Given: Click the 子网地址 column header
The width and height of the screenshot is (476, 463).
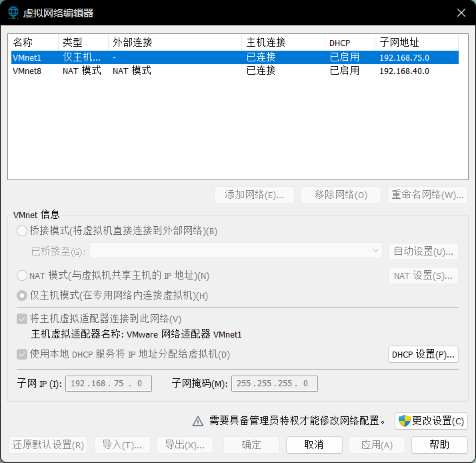Looking at the screenshot, I should click(x=417, y=42).
